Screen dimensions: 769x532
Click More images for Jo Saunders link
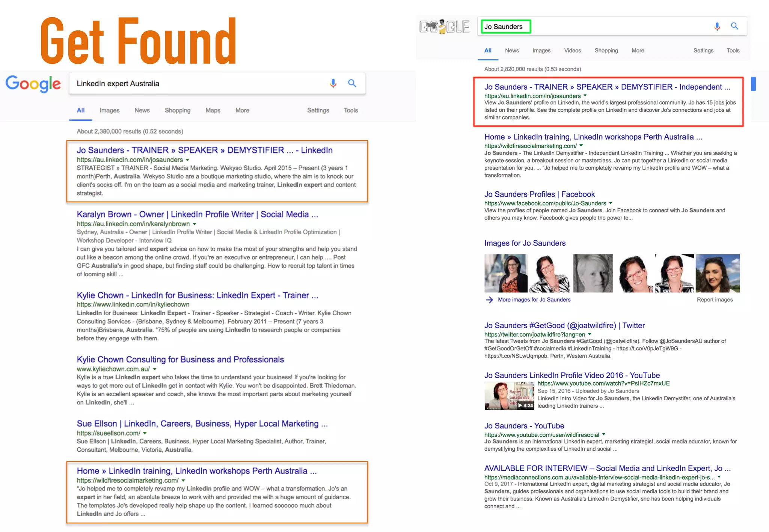point(534,300)
